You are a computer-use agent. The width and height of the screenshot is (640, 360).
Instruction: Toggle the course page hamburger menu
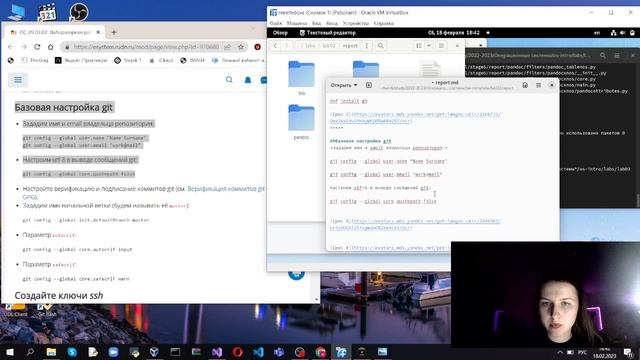18,80
